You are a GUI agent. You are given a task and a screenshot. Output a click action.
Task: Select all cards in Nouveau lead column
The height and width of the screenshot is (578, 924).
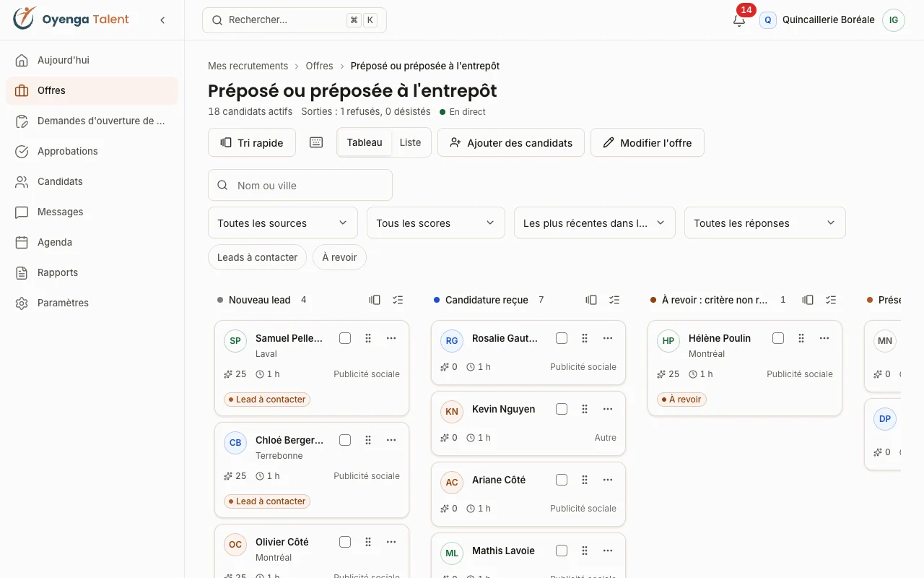pyautogui.click(x=398, y=300)
